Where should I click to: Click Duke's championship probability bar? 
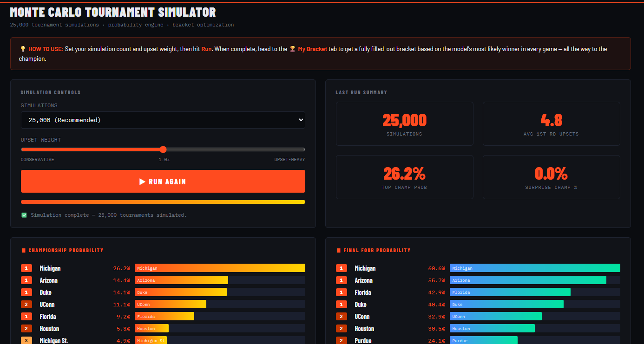click(x=181, y=292)
